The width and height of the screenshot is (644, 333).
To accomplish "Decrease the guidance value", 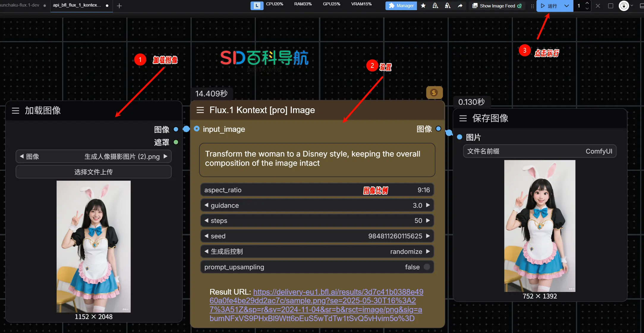I will [206, 205].
